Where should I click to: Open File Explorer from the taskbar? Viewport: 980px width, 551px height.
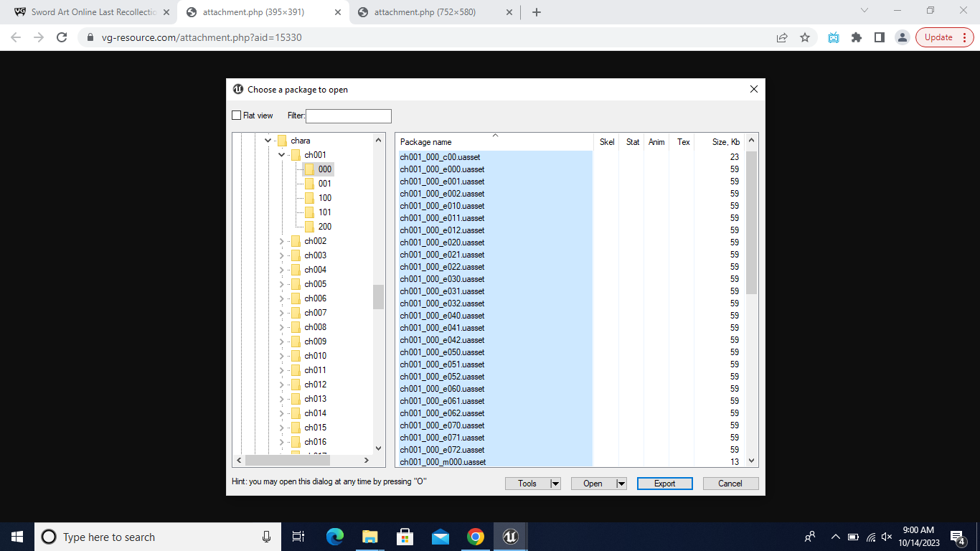(x=369, y=537)
